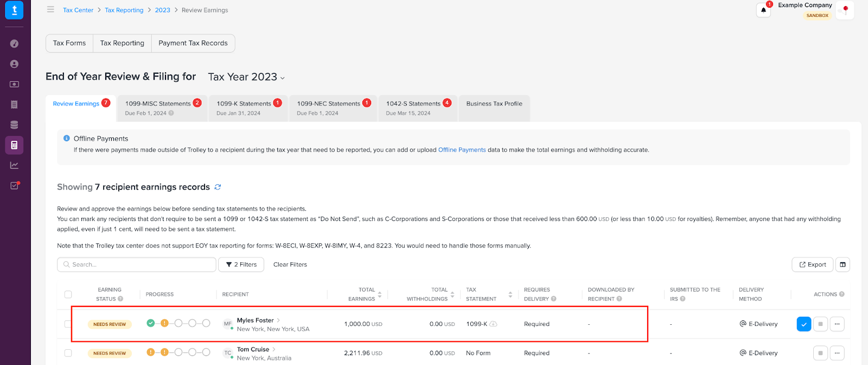Click help icon next to Earning Status

pos(120,299)
